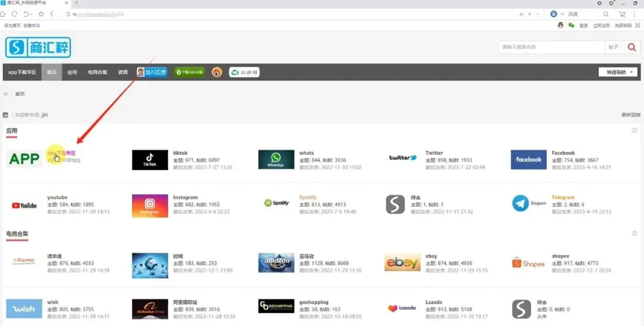The height and width of the screenshot is (326, 644).
Task: Open the Wish forum logo
Action: pyautogui.click(x=24, y=309)
